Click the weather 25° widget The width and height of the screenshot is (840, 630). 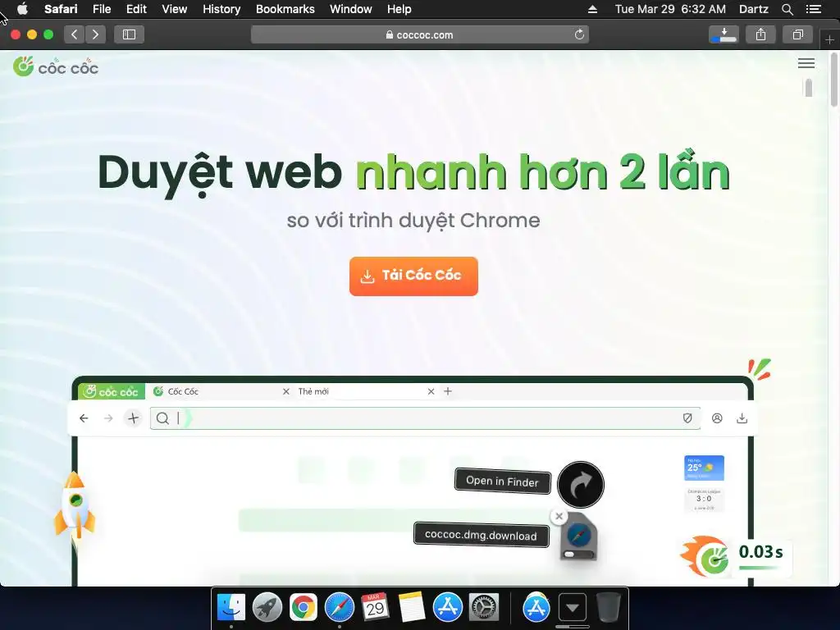[704, 468]
